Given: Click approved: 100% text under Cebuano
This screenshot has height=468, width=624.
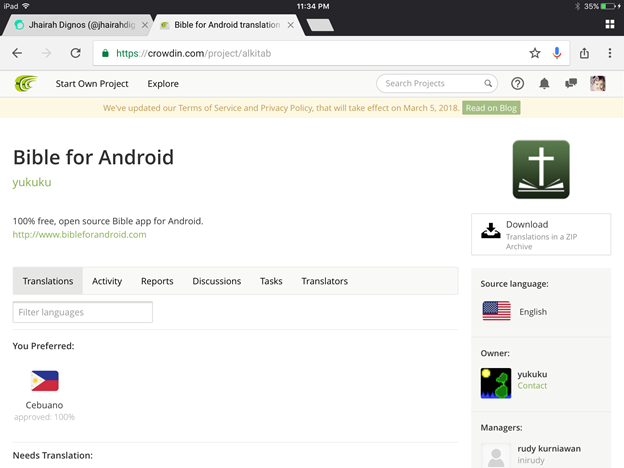Looking at the screenshot, I should 44,417.
